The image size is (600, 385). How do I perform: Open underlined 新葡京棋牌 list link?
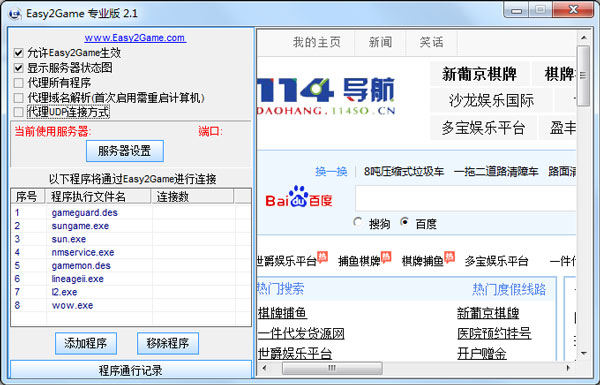(x=488, y=313)
